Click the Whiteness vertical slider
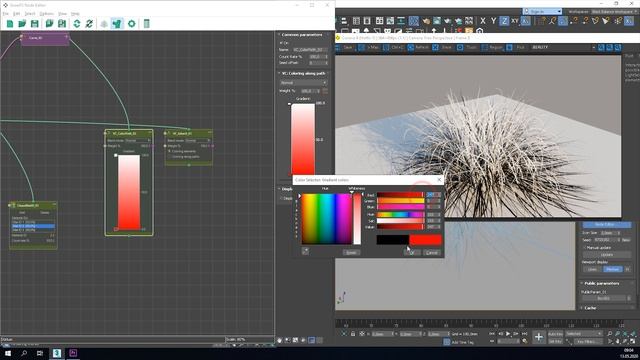 357,219
